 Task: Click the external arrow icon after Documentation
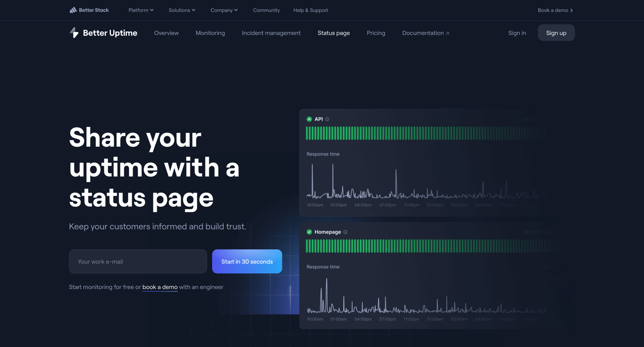click(x=447, y=33)
